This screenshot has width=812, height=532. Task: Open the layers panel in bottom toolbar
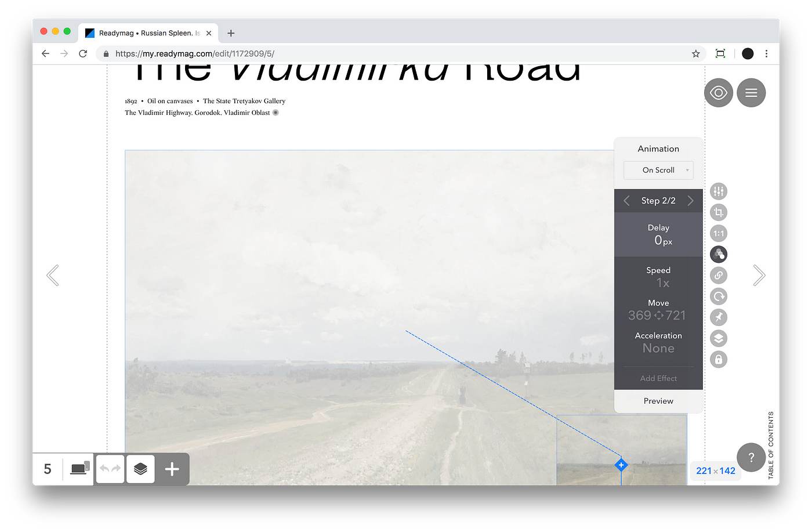coord(140,469)
